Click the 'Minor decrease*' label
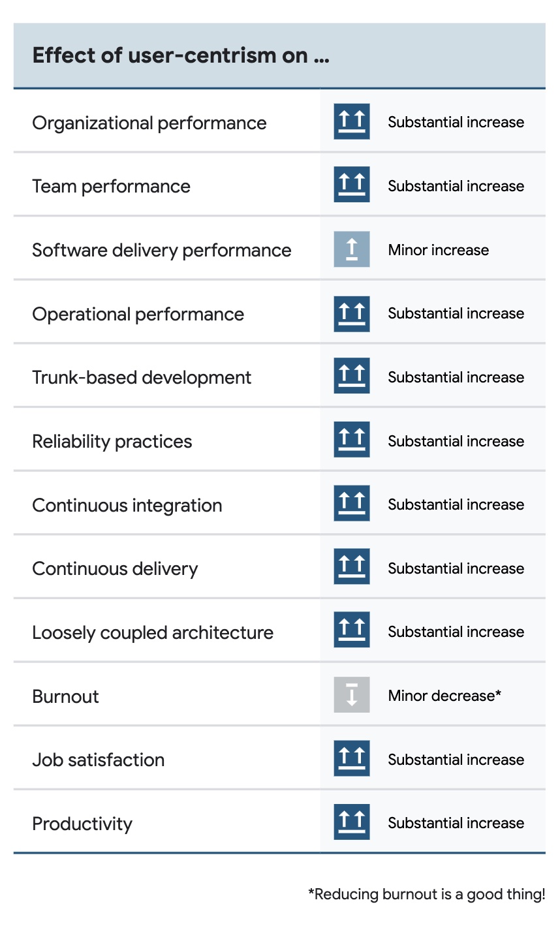The image size is (560, 928). pyautogui.click(x=444, y=696)
